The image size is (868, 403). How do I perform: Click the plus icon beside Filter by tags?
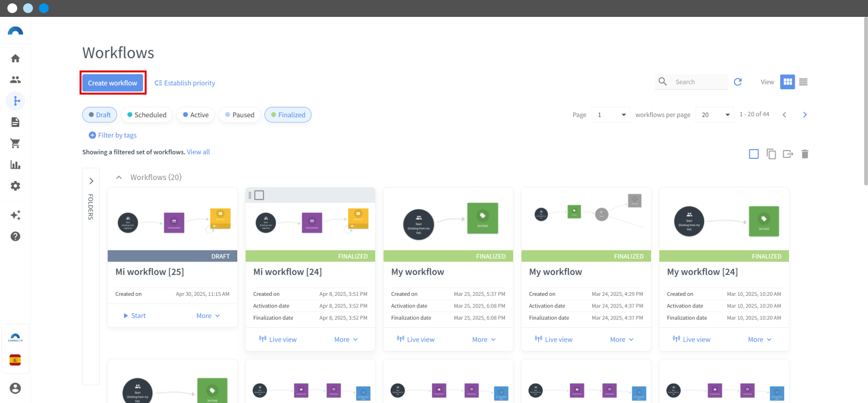92,135
